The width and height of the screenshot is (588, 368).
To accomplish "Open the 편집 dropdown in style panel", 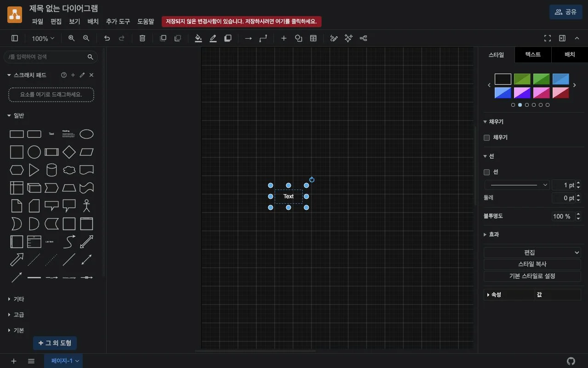I will point(532,253).
